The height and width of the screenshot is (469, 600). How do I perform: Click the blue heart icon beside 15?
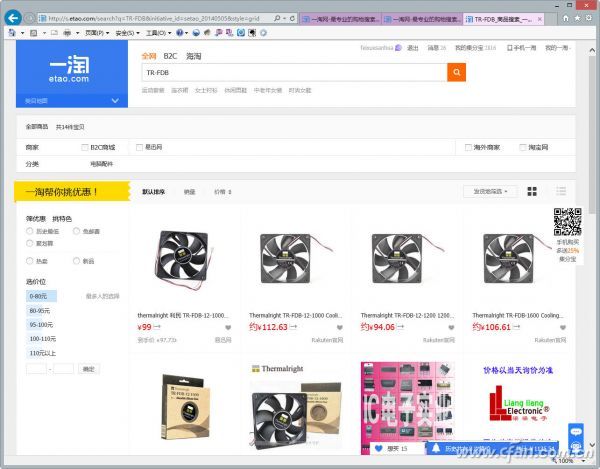[x=378, y=448]
